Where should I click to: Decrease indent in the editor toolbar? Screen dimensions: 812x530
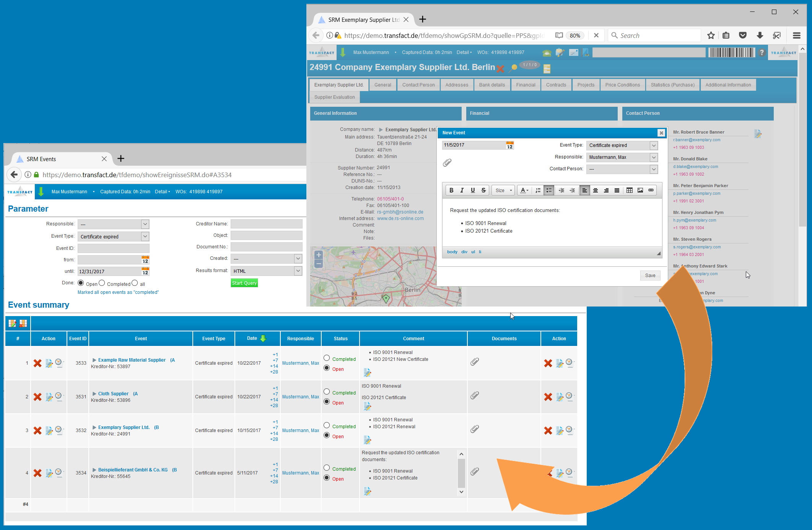pyautogui.click(x=561, y=190)
